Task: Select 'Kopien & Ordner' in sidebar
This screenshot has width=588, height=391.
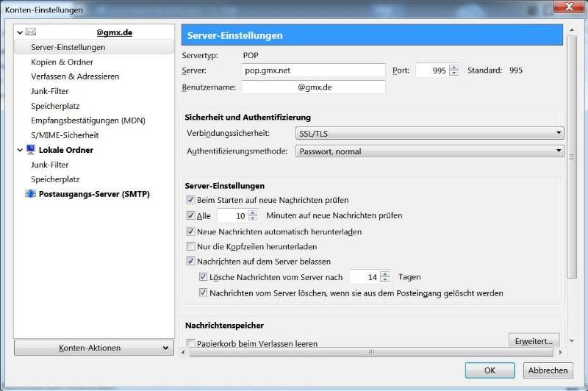Action: pyautogui.click(x=62, y=62)
